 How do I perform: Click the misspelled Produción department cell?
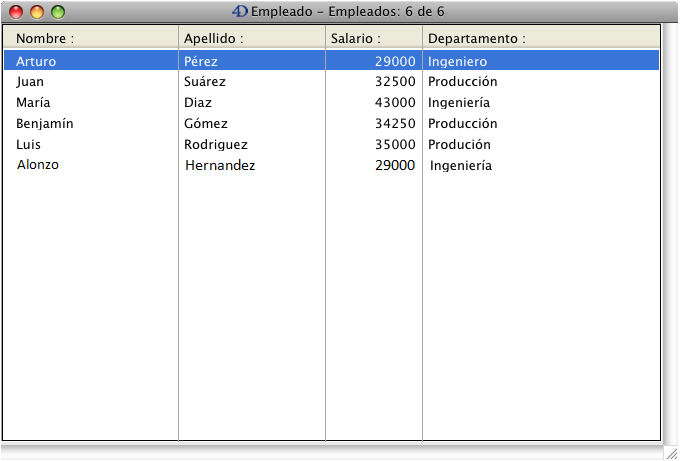pos(459,145)
